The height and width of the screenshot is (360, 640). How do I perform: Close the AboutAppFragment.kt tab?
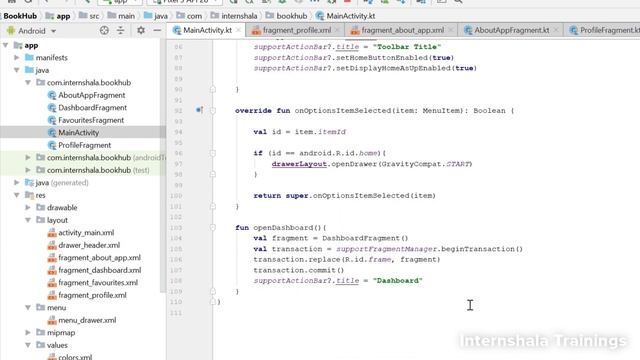556,30
